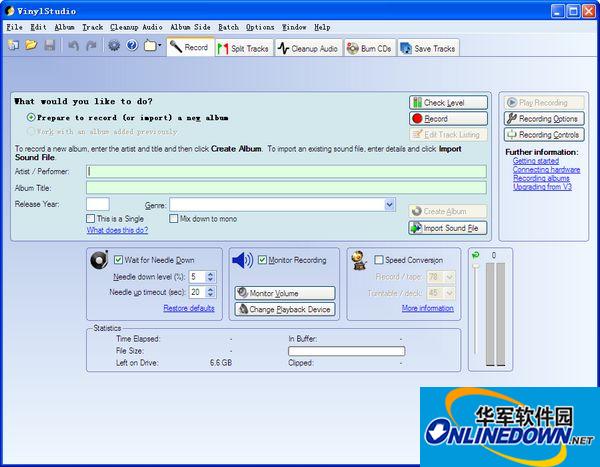Click Import Sound File button
The width and height of the screenshot is (600, 467).
coord(448,228)
